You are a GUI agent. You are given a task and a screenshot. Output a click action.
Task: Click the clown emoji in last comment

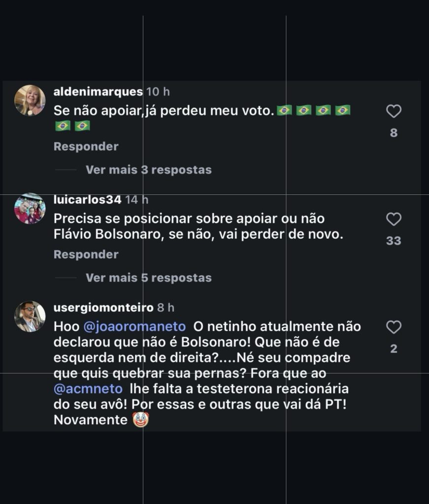(141, 420)
